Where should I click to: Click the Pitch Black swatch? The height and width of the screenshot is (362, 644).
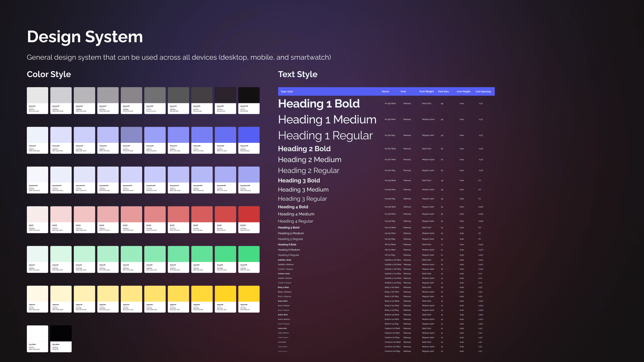(61, 338)
